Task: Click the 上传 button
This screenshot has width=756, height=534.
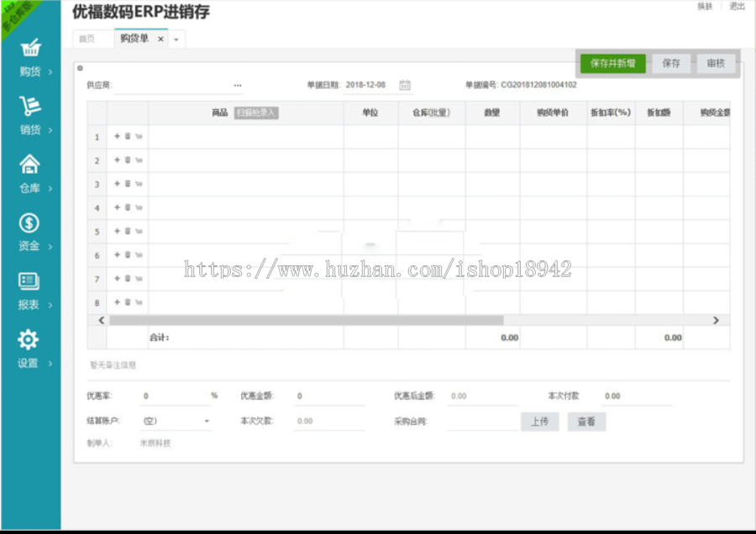Action: (540, 421)
